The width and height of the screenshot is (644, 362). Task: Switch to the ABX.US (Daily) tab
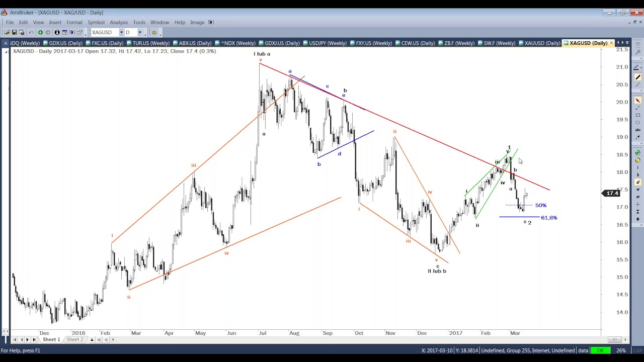(x=192, y=43)
